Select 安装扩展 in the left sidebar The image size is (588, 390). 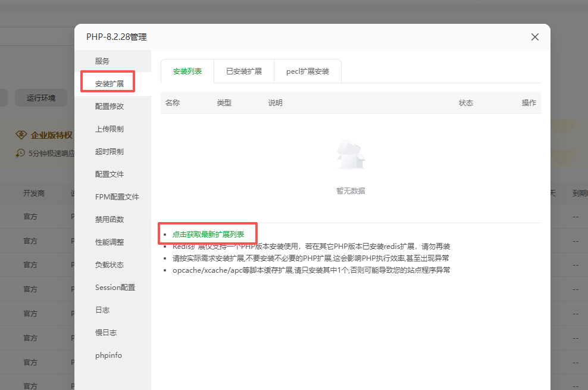tap(110, 84)
